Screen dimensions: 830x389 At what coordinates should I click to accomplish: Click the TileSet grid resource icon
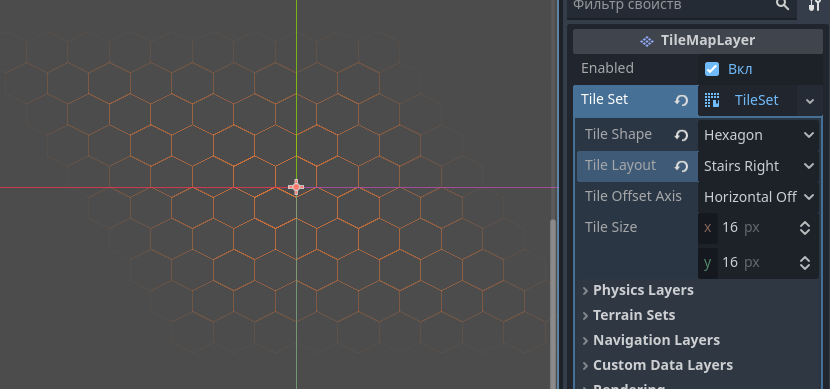click(x=712, y=100)
